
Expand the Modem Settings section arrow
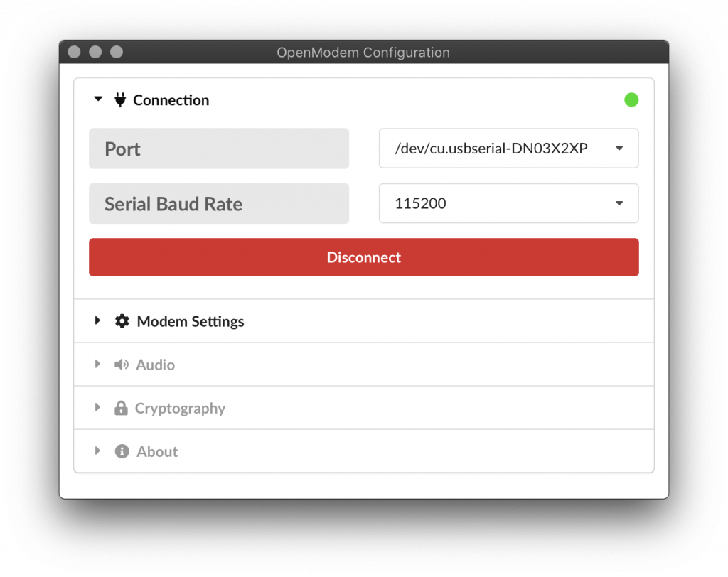click(97, 320)
